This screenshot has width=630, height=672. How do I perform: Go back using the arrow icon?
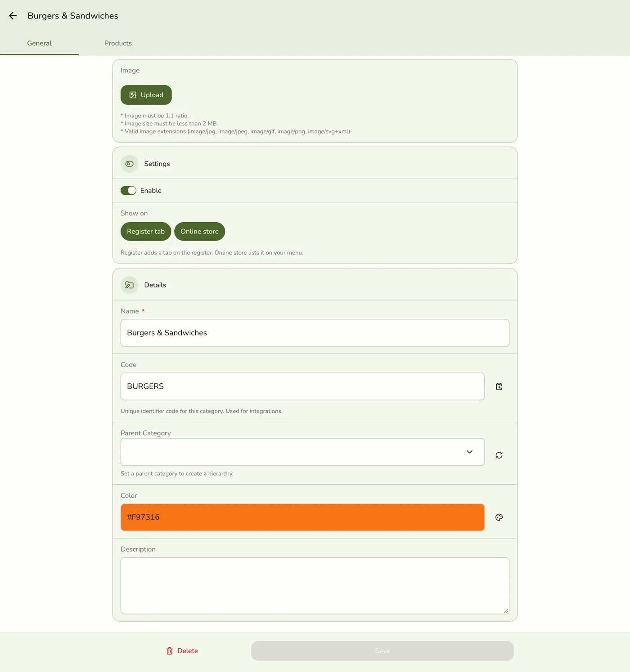[x=13, y=16]
